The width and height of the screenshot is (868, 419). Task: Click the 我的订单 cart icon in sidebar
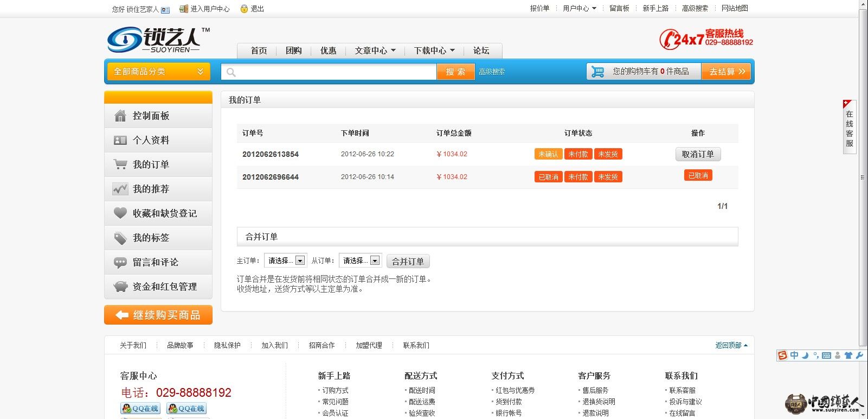tap(120, 164)
